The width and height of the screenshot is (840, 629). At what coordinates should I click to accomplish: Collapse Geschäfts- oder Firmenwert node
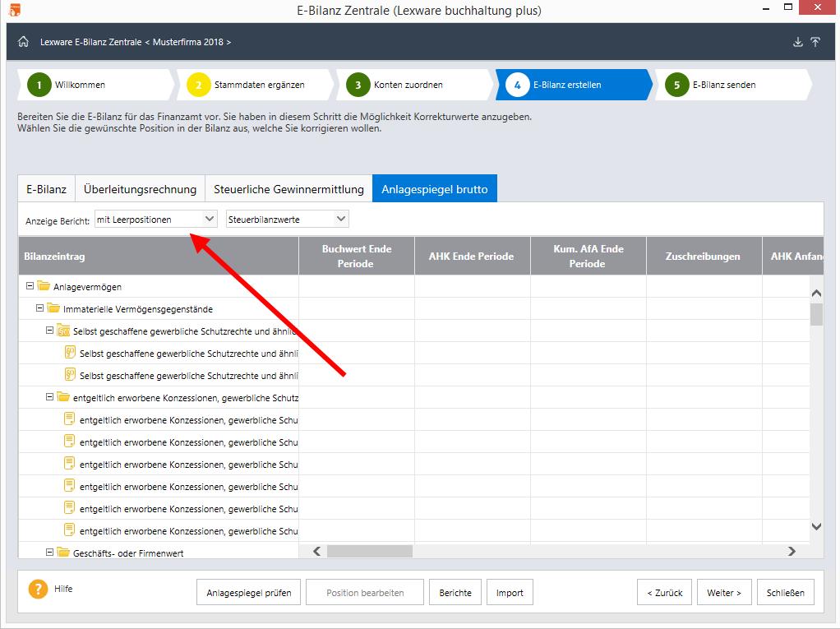pyautogui.click(x=49, y=552)
